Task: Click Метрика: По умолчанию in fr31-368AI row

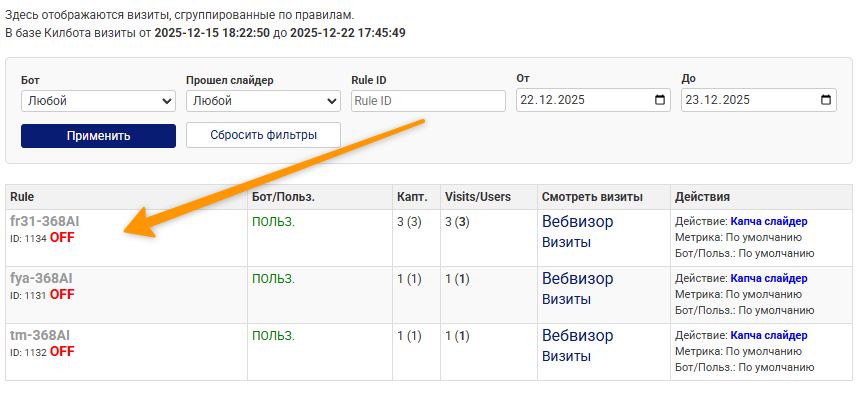Action: (x=739, y=238)
